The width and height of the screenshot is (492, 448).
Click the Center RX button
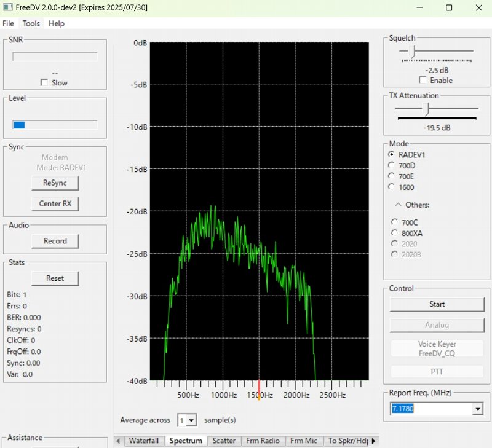coord(55,203)
